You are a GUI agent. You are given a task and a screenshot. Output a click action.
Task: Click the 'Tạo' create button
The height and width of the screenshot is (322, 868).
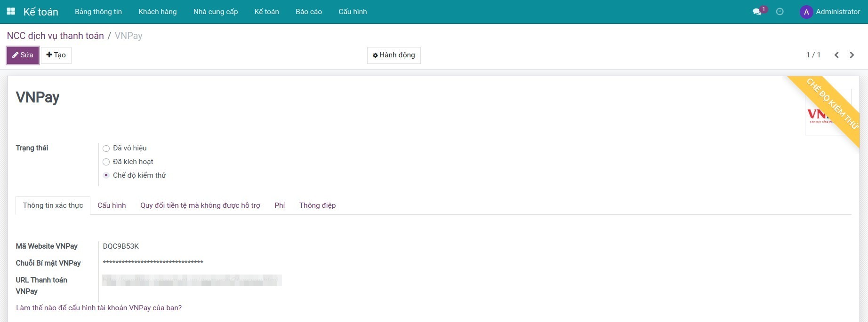[56, 55]
